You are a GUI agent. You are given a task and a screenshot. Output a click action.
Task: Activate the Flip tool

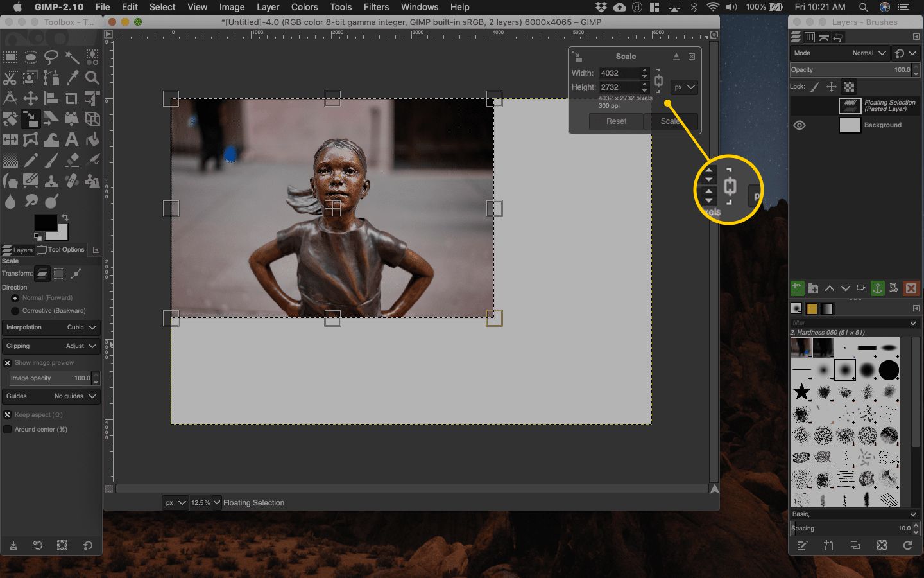[10, 139]
